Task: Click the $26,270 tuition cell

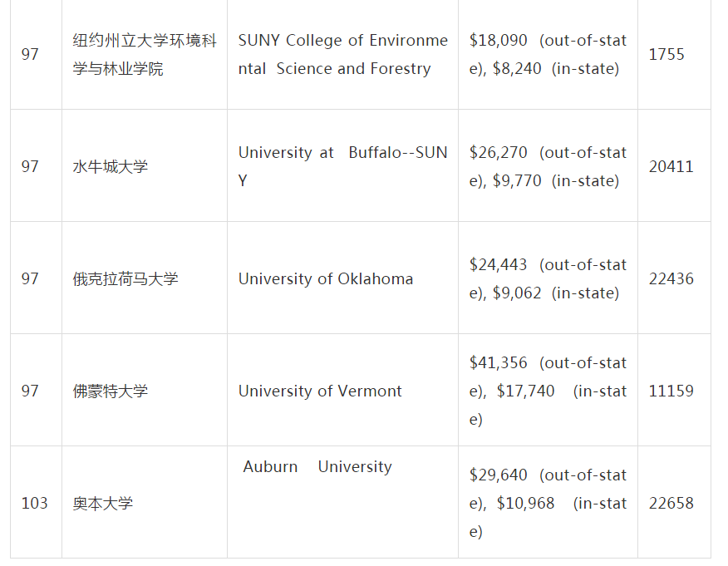Action: tap(548, 167)
